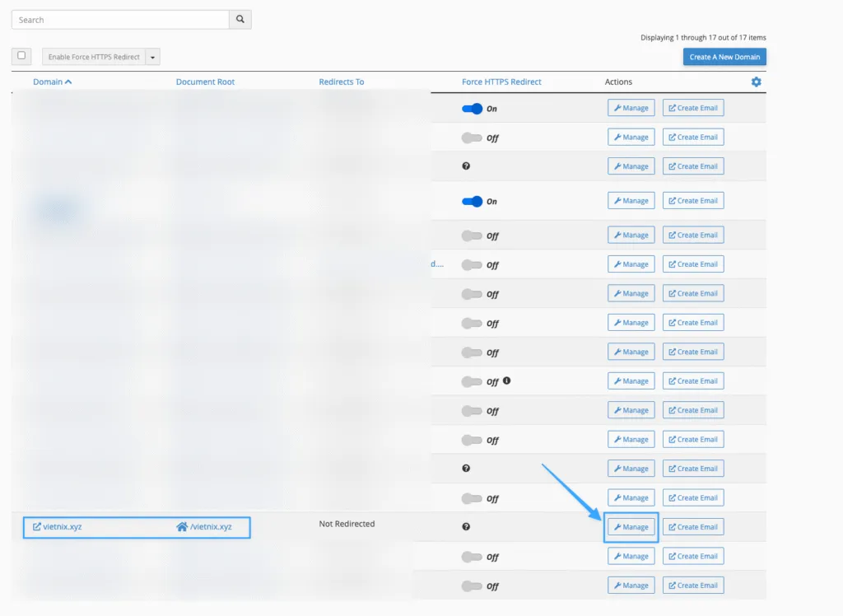
Task: Click the search magnifier icon button
Action: tap(240, 20)
